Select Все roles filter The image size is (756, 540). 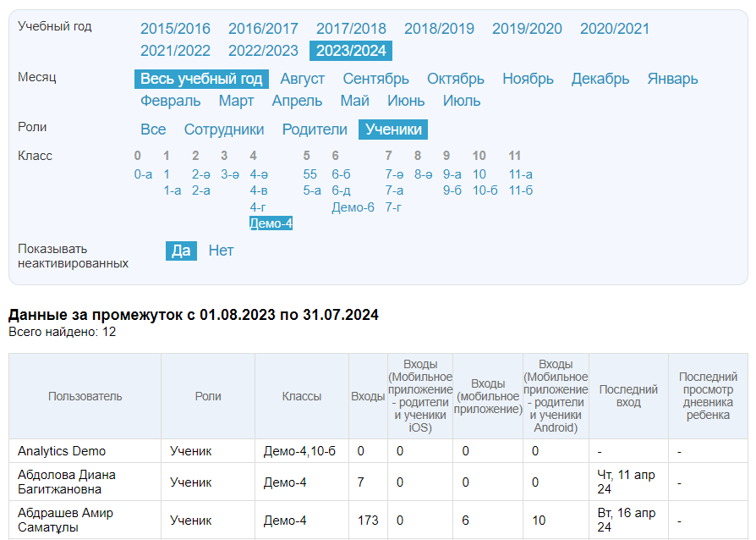tap(153, 129)
